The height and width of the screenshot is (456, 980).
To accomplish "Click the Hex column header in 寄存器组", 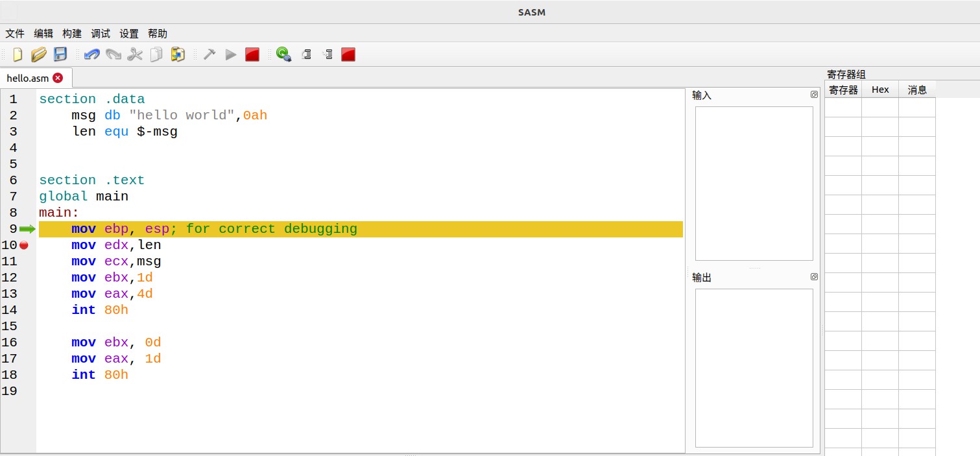I will tap(880, 90).
